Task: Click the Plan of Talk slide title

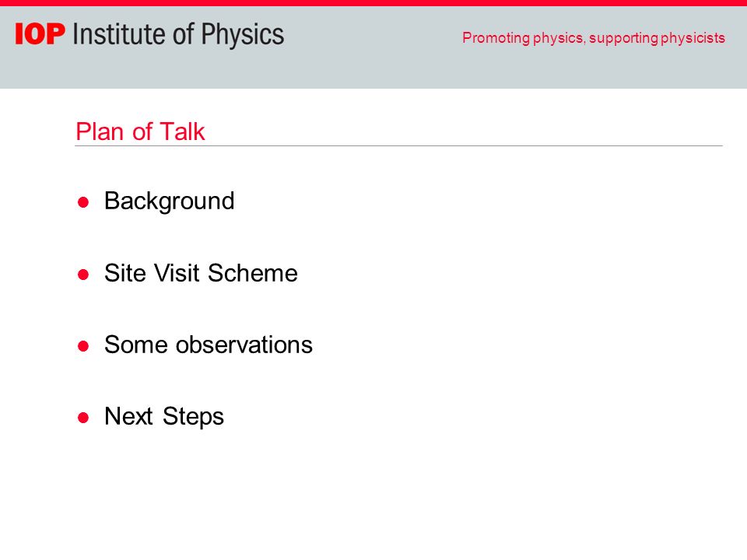Action: (140, 131)
